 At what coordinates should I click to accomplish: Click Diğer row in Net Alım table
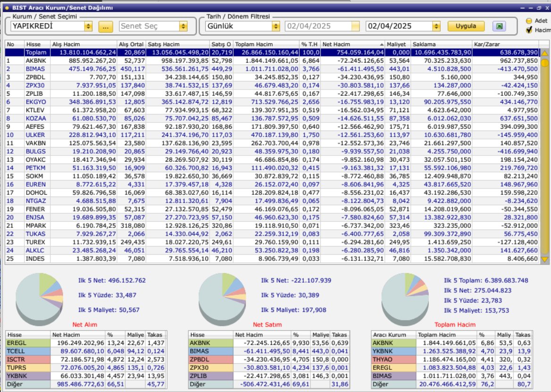[x=86, y=384]
